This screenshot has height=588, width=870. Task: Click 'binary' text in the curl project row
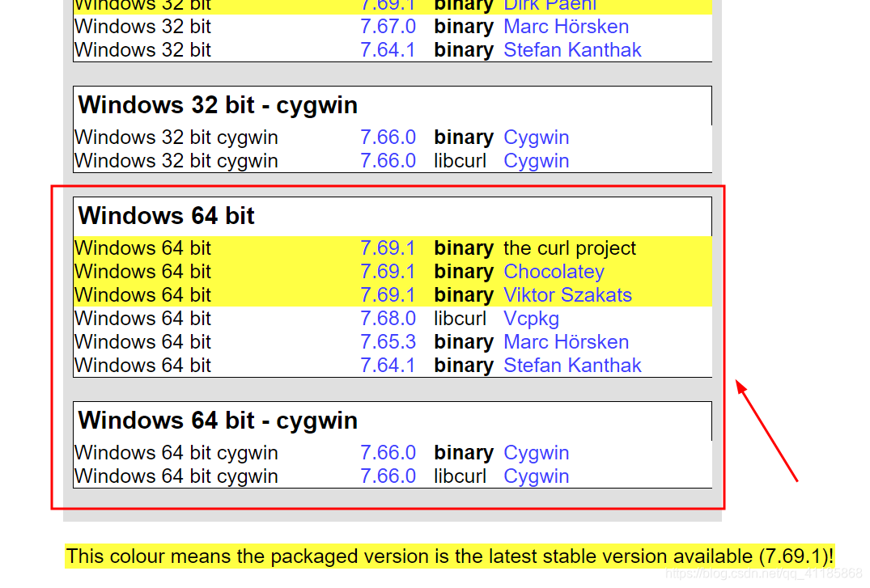(464, 248)
